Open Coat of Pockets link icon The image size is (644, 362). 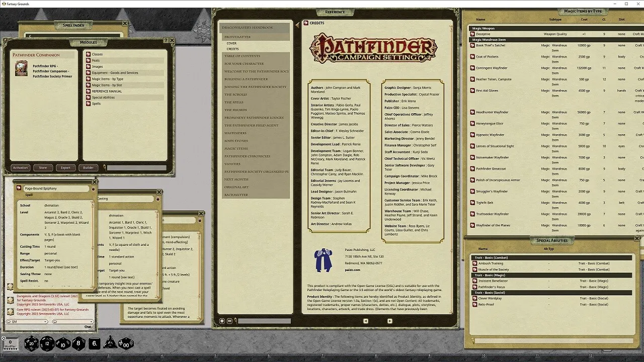(x=472, y=57)
